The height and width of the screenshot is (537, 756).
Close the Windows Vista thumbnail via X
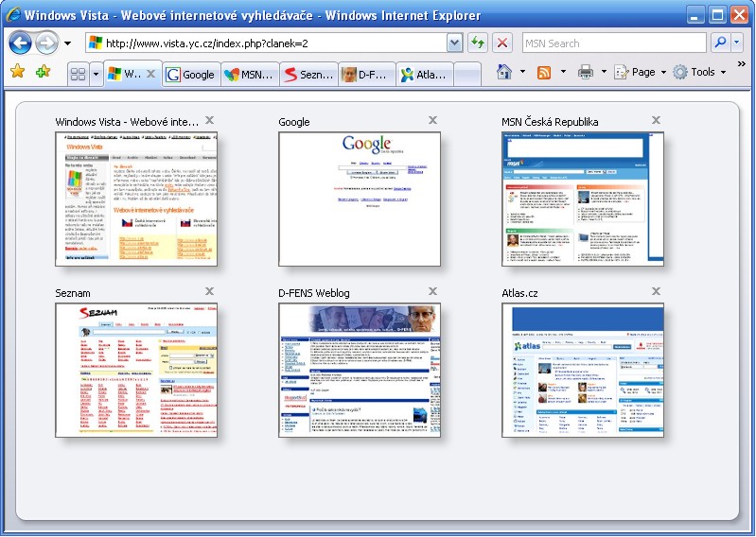point(210,120)
